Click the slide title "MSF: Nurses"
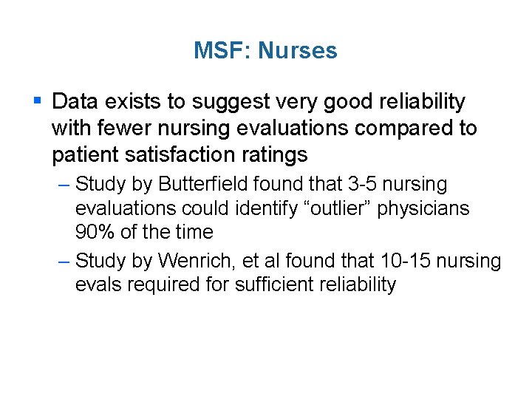 265,50
